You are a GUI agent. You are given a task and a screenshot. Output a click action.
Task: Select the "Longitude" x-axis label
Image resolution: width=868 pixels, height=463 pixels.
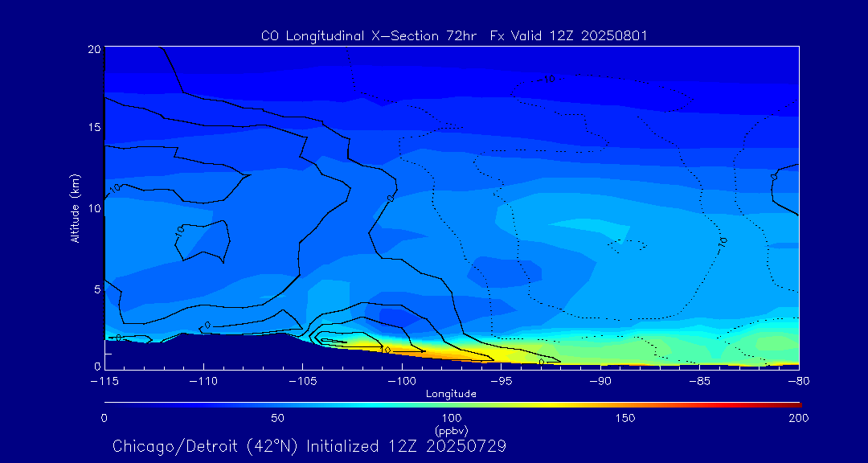451,395
